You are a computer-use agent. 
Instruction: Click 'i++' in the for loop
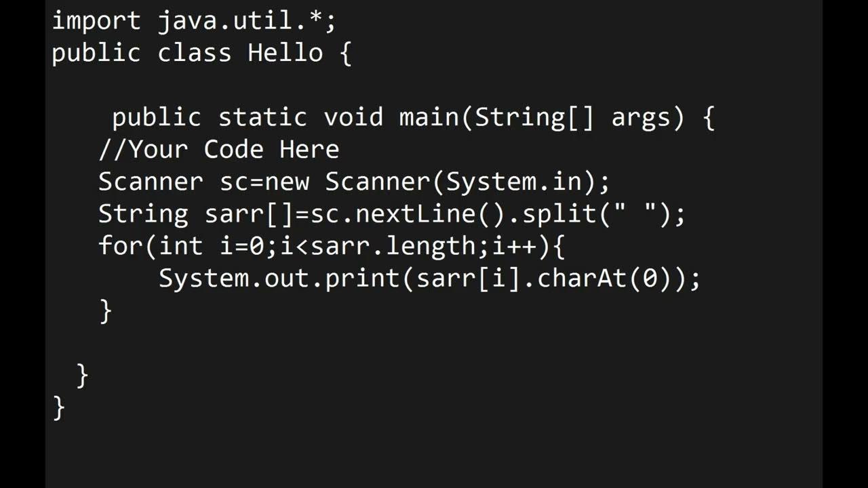(515, 245)
